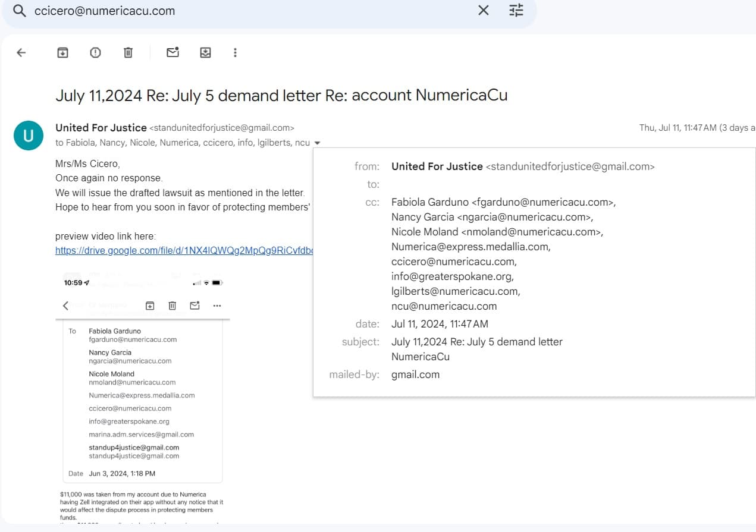
Task: Click the search magnifier icon
Action: point(20,11)
